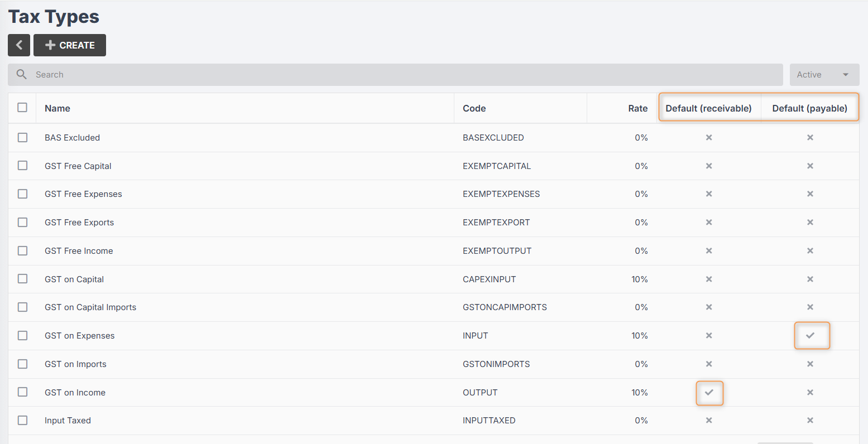This screenshot has width=868, height=444.
Task: Click the payable X for GST Free Expenses
Action: coord(810,194)
